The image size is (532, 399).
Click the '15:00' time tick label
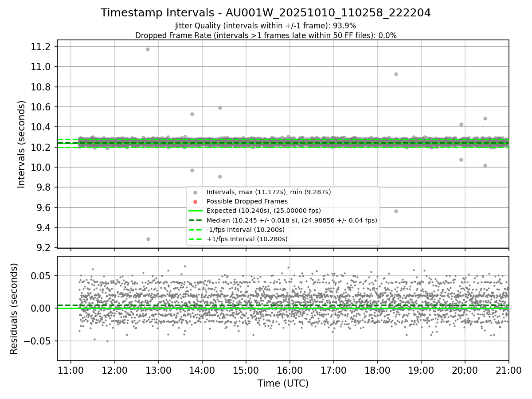(x=246, y=370)
